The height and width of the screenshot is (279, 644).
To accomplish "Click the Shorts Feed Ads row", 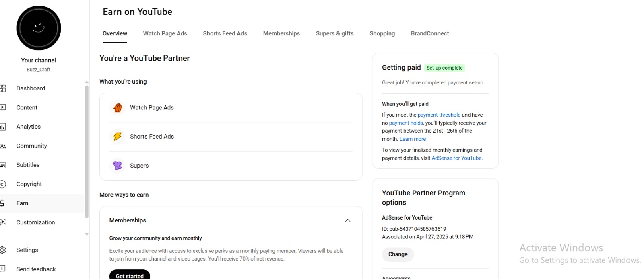I will tap(231, 137).
